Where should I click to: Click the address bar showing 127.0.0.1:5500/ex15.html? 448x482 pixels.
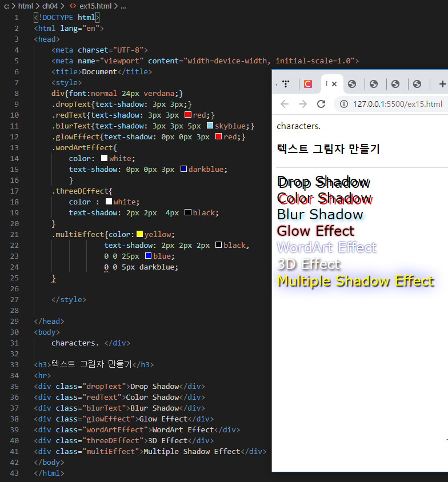[x=398, y=104]
